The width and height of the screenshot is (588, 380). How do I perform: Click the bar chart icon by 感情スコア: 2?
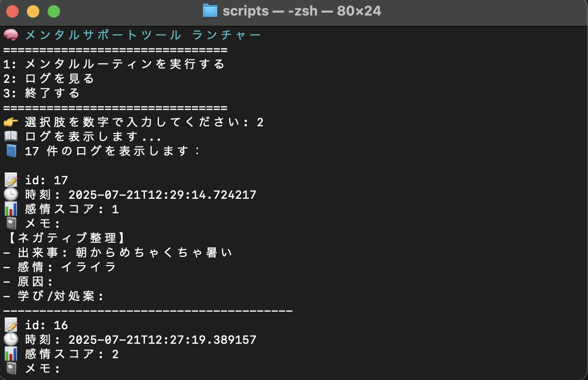click(x=11, y=354)
